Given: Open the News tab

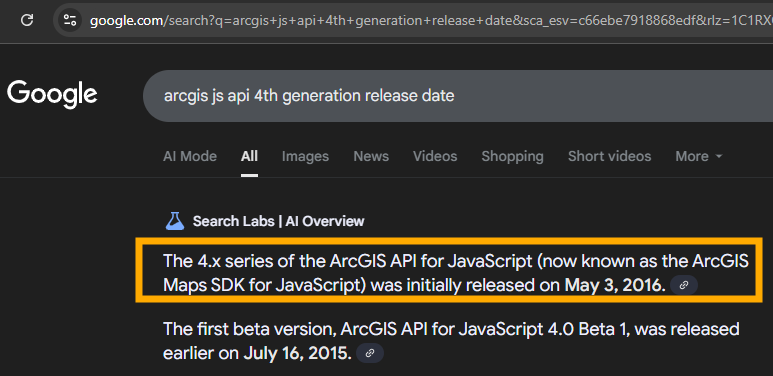Looking at the screenshot, I should click(371, 157).
